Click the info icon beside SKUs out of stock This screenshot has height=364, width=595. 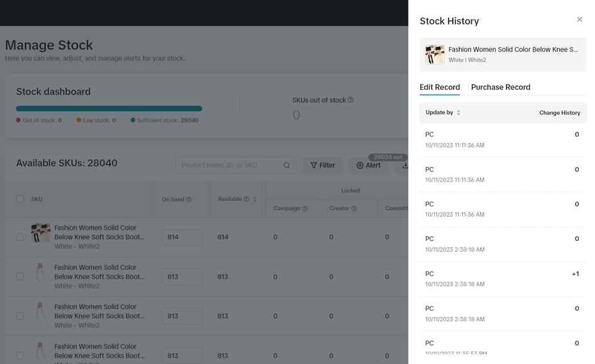pos(351,100)
